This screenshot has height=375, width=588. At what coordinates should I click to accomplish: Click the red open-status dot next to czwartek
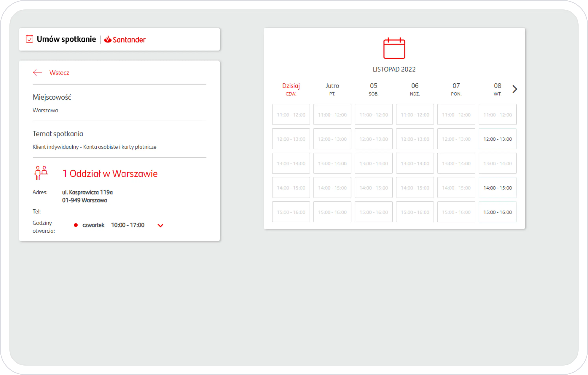click(x=76, y=225)
